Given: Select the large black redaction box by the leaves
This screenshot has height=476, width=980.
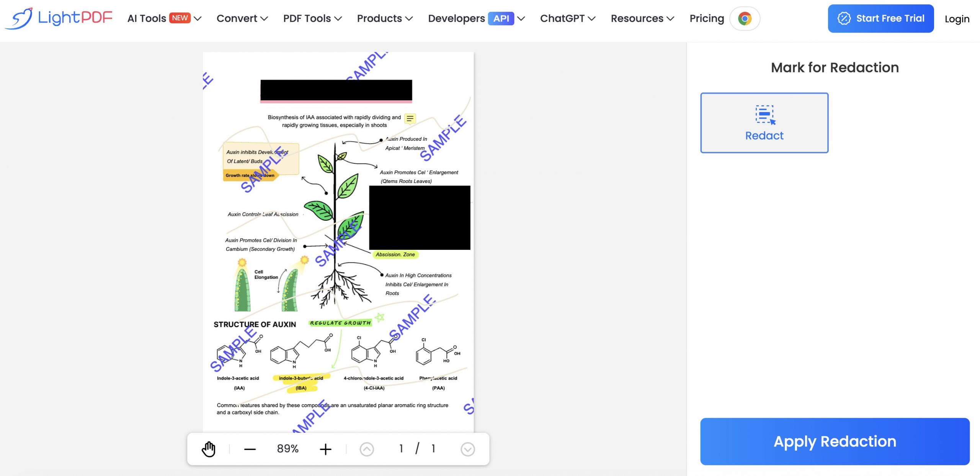Looking at the screenshot, I should click(420, 218).
